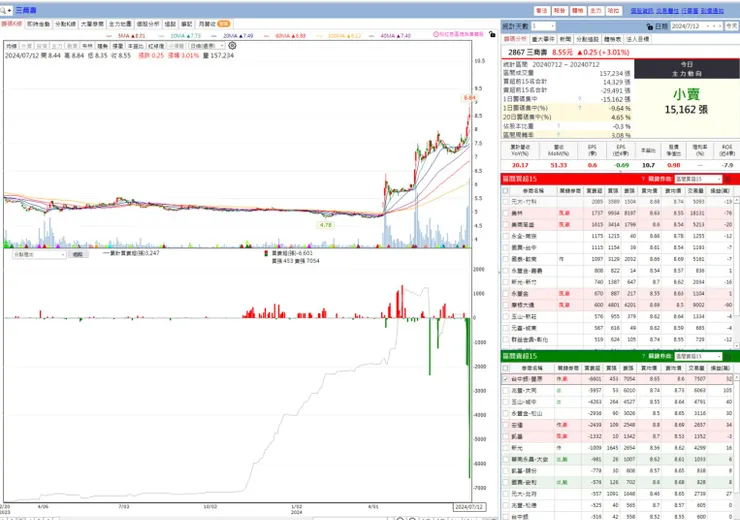Click help icon next to 區間周轉率
Image resolution: width=740 pixels, height=520 pixels.
(558, 135)
